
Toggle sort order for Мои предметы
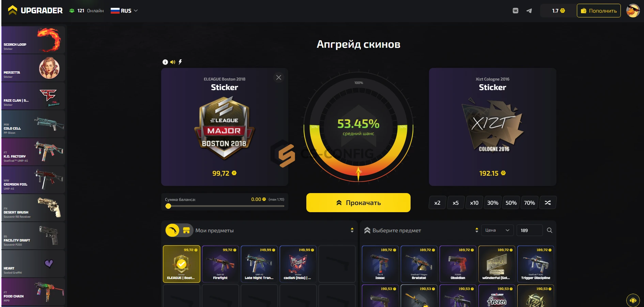click(352, 230)
